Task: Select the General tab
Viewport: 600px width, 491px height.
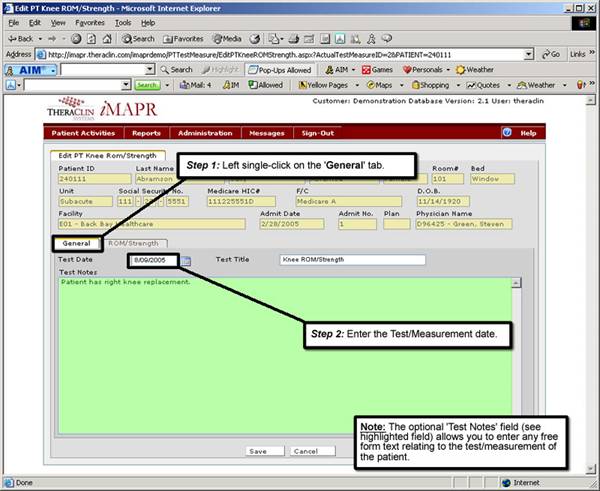Action: click(x=77, y=243)
